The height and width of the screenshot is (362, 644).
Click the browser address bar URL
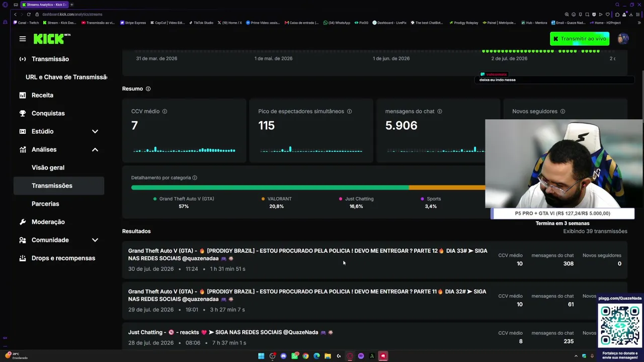[72, 14]
